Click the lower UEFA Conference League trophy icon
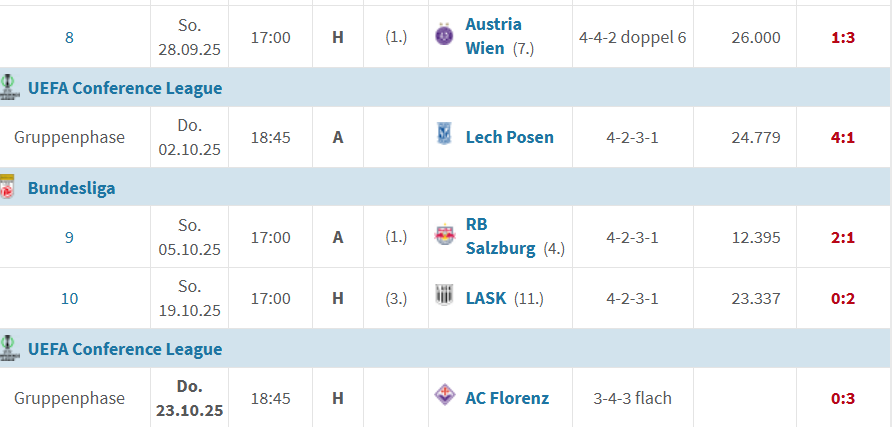Viewport: 892px width, 427px height. tap(10, 348)
